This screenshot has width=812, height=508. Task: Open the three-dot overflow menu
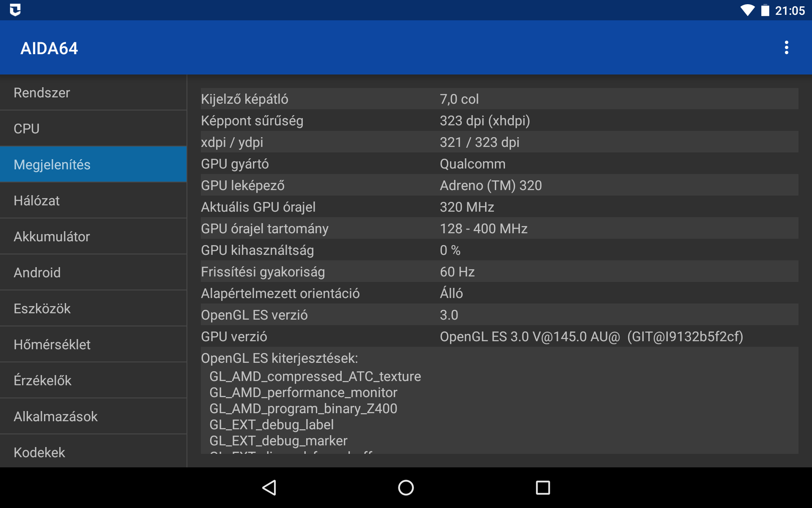tap(786, 47)
